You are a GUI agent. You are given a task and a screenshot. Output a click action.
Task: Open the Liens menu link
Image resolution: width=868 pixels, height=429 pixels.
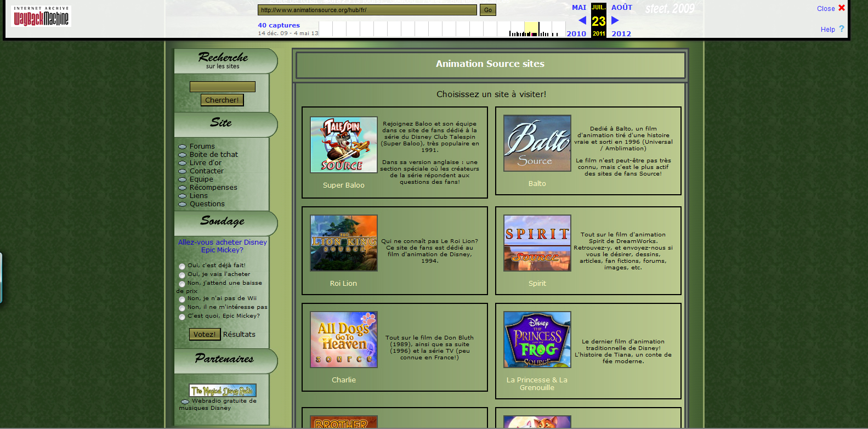[x=198, y=196]
